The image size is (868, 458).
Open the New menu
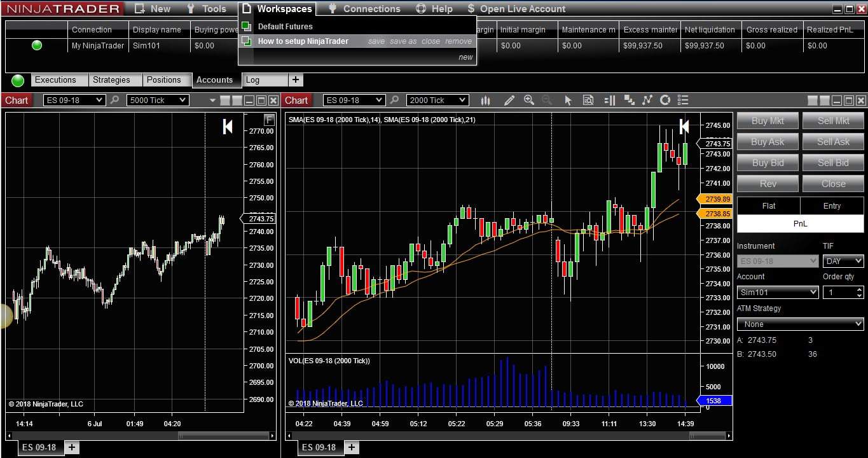point(153,8)
